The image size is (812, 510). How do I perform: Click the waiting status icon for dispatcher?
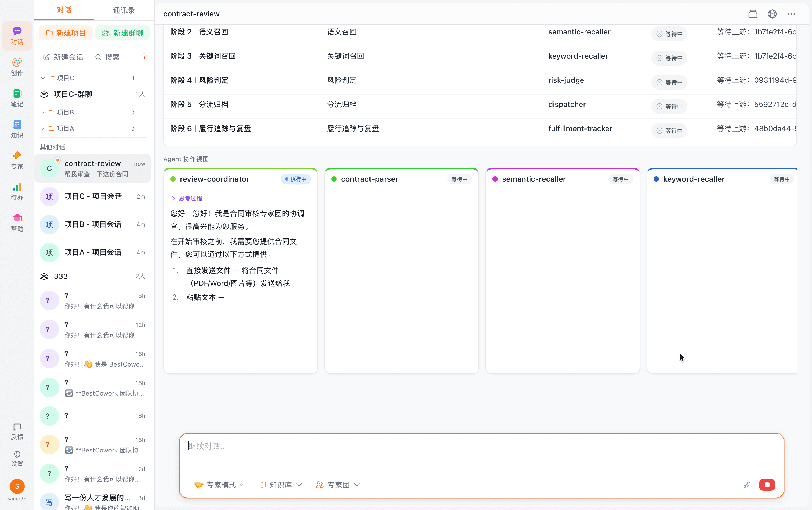(x=659, y=107)
